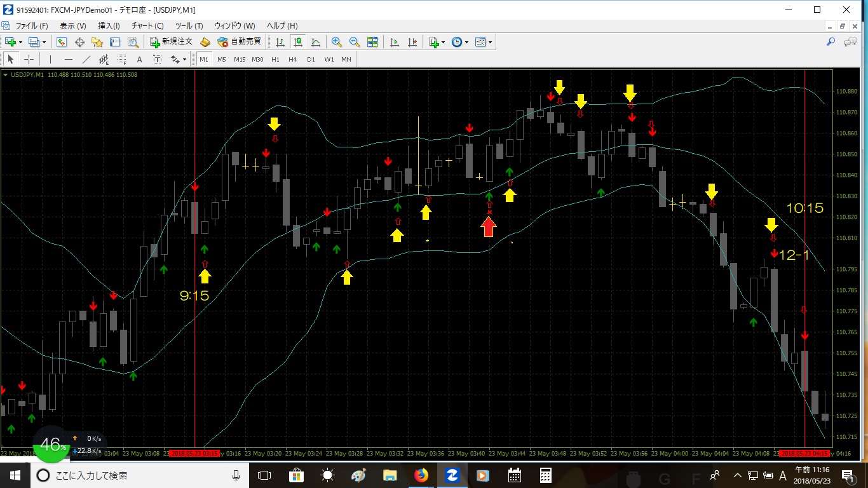The height and width of the screenshot is (488, 868).
Task: Open the chart templates icon
Action: pyautogui.click(x=480, y=42)
